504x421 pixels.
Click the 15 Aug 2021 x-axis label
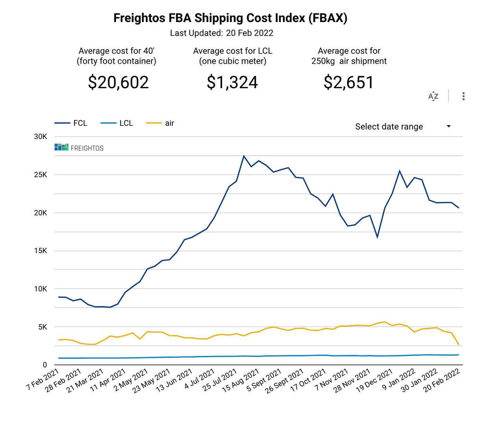click(x=241, y=380)
